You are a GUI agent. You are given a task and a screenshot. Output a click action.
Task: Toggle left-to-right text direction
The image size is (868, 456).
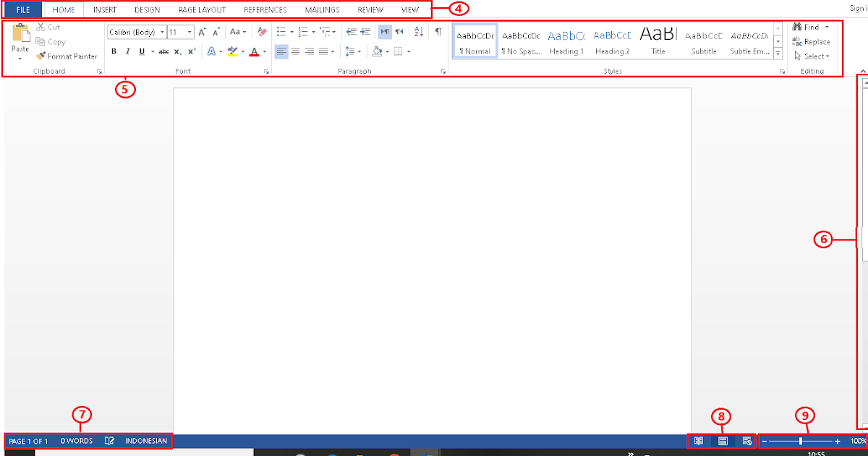pyautogui.click(x=386, y=32)
